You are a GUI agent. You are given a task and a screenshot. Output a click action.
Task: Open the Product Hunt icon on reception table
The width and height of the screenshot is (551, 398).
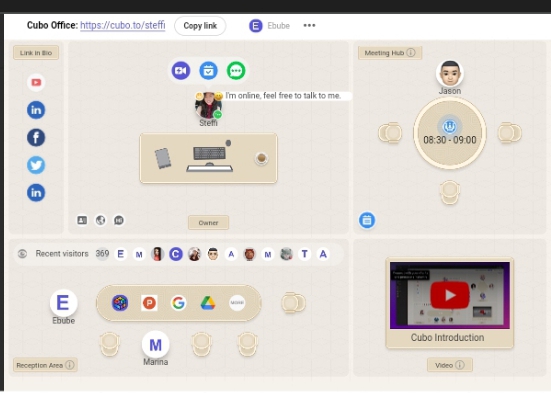149,303
